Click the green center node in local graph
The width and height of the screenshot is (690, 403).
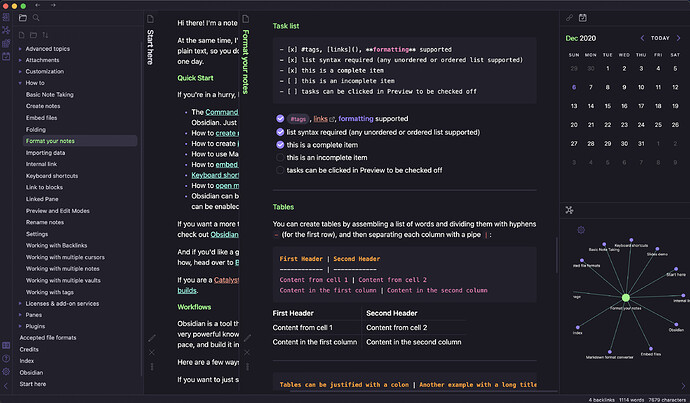pyautogui.click(x=625, y=298)
